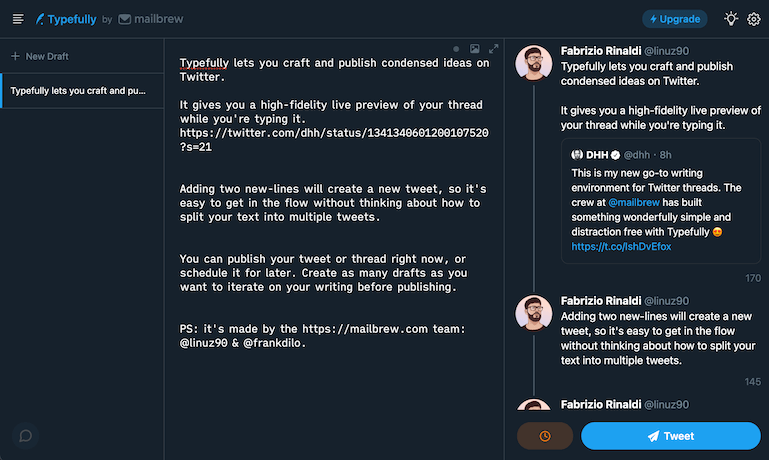Open the settings gear

click(754, 19)
